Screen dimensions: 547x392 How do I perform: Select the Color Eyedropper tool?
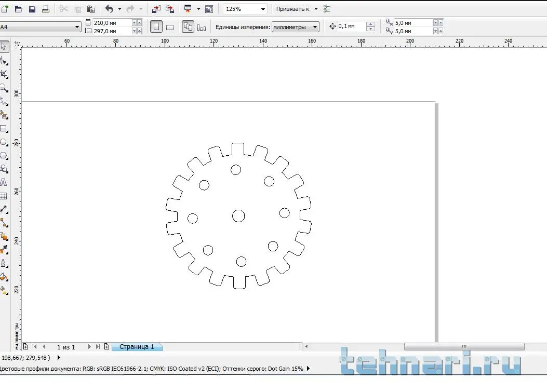[4, 250]
